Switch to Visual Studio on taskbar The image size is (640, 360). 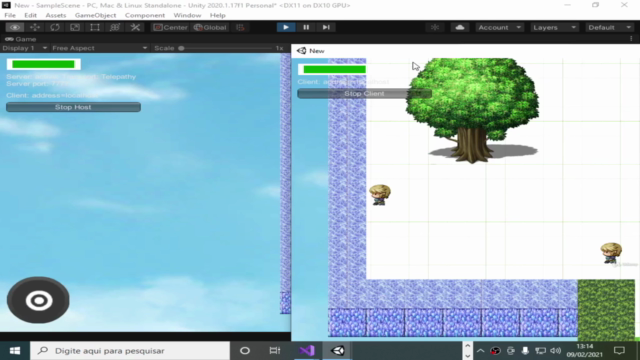307,351
